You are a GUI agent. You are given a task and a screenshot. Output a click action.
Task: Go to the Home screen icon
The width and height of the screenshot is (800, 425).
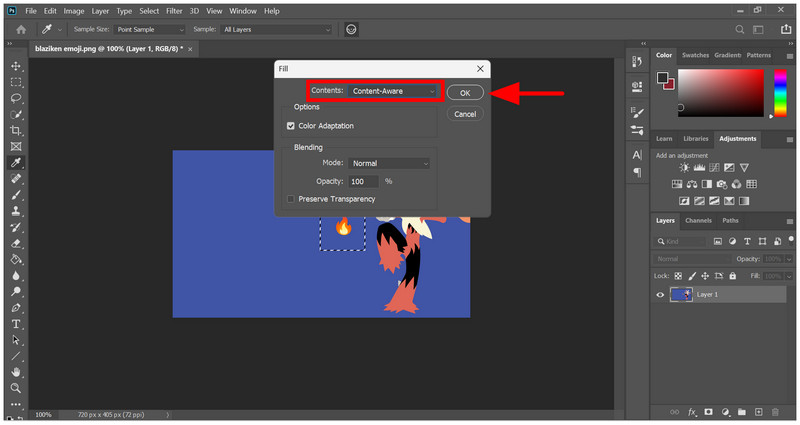(21, 30)
